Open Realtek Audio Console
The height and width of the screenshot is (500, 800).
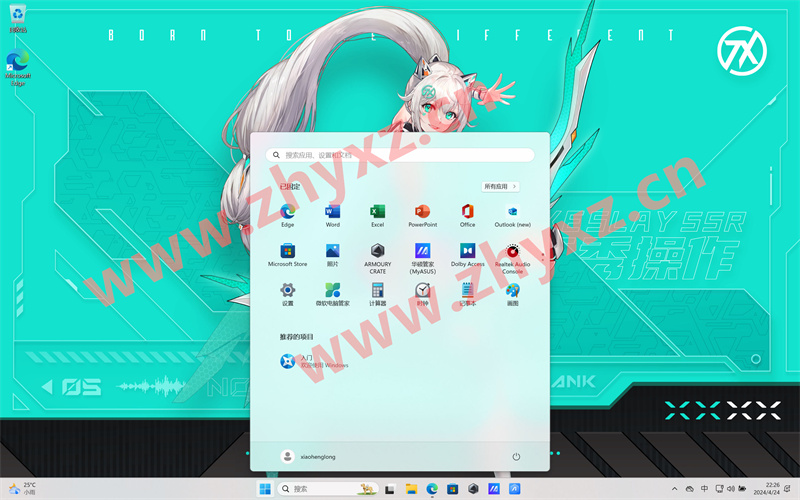pyautogui.click(x=512, y=258)
